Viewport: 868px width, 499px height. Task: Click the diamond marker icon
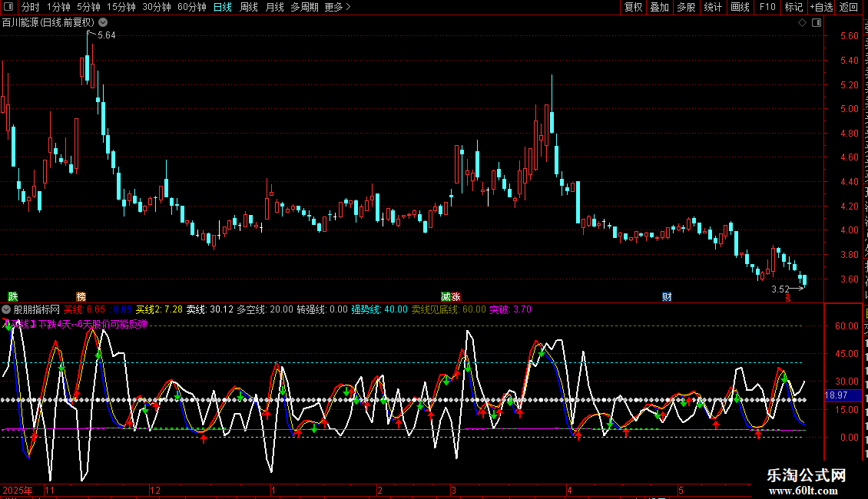point(802,23)
